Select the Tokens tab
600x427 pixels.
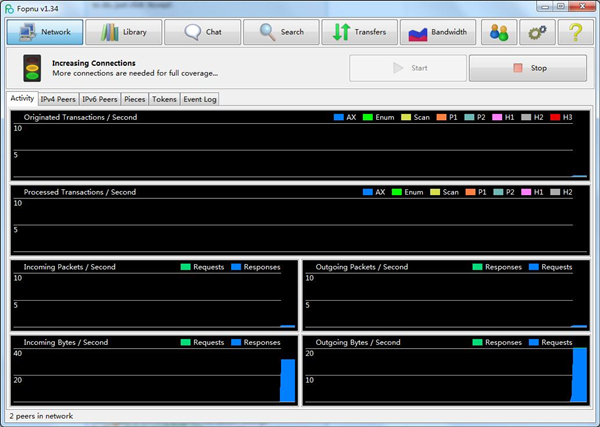pos(164,99)
